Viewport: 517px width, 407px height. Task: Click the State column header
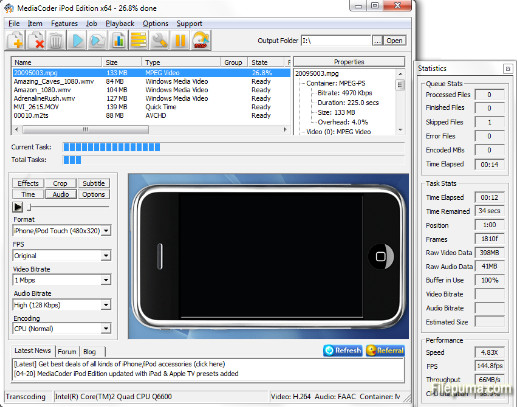pyautogui.click(x=266, y=62)
